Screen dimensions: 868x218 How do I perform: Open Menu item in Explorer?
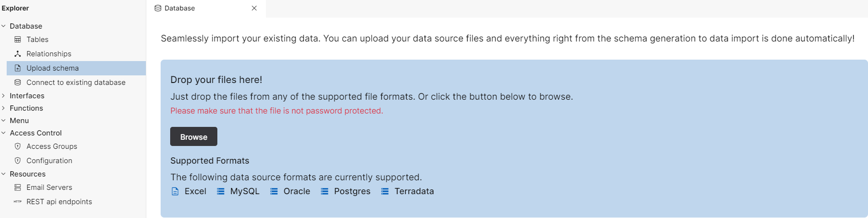point(19,121)
